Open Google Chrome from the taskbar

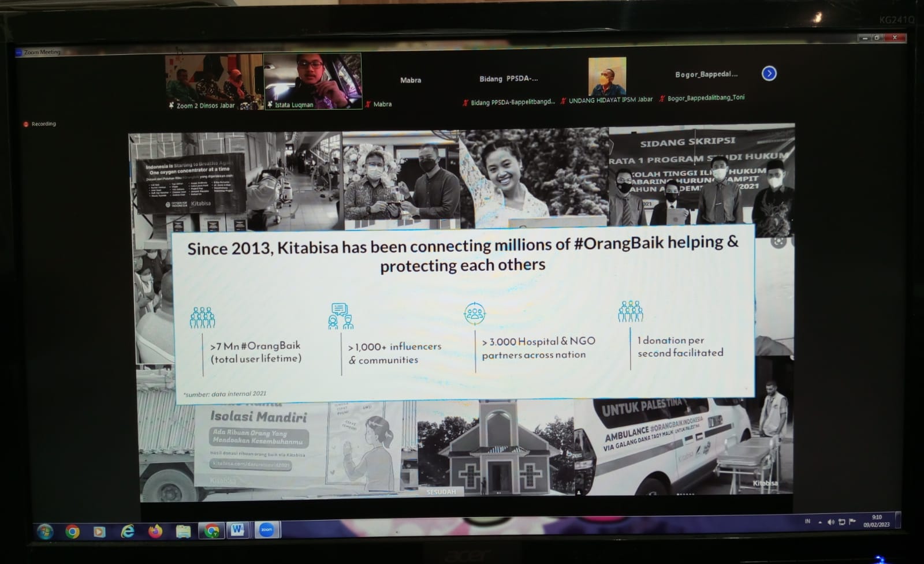(x=73, y=531)
